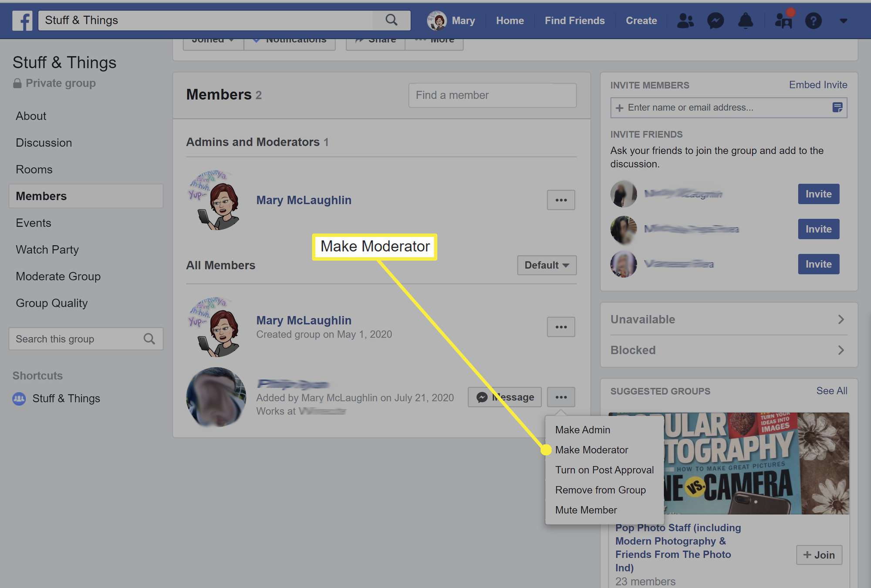Open Default sort order dropdown
Screen dimensions: 871x588
(546, 264)
